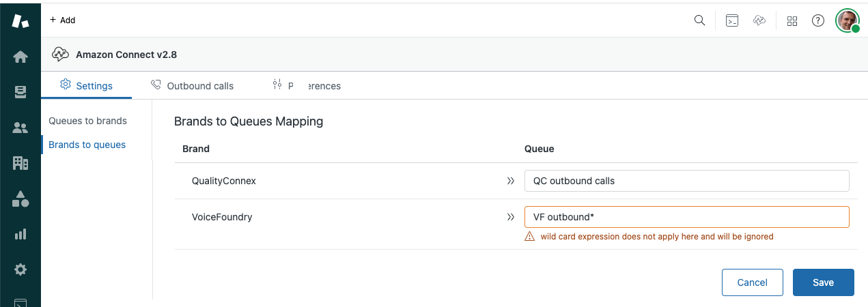Switch to the Outbound calls tab
Screen dimensions: 868x307
tap(193, 86)
